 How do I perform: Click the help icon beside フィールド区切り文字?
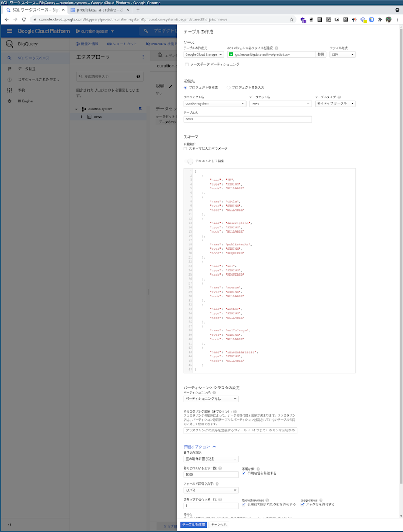217,484
